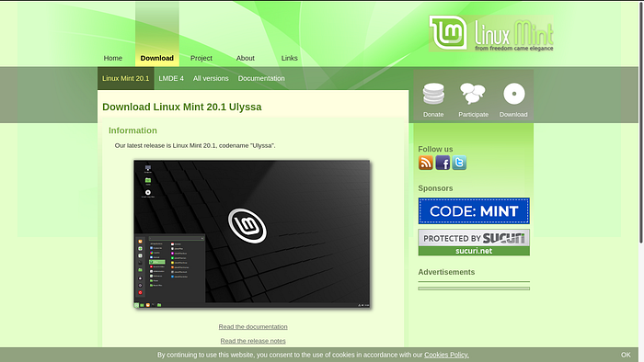Follow the Read the documentation link

[x=253, y=327]
